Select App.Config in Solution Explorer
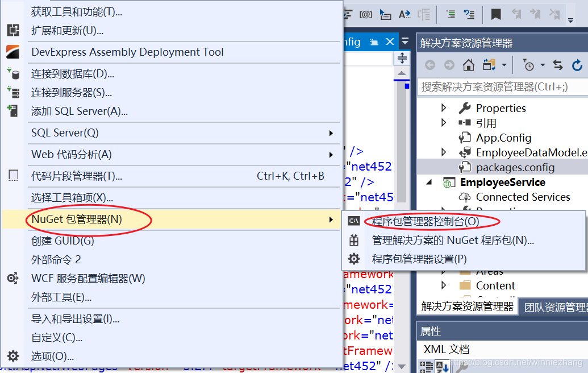The image size is (588, 373). coord(503,138)
